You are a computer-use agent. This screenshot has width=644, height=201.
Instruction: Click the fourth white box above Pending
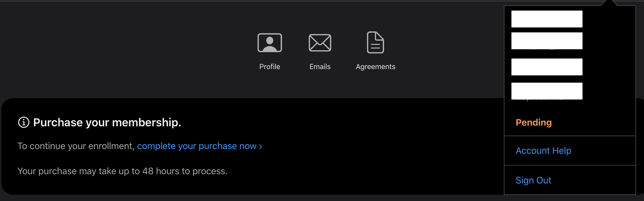tap(546, 91)
